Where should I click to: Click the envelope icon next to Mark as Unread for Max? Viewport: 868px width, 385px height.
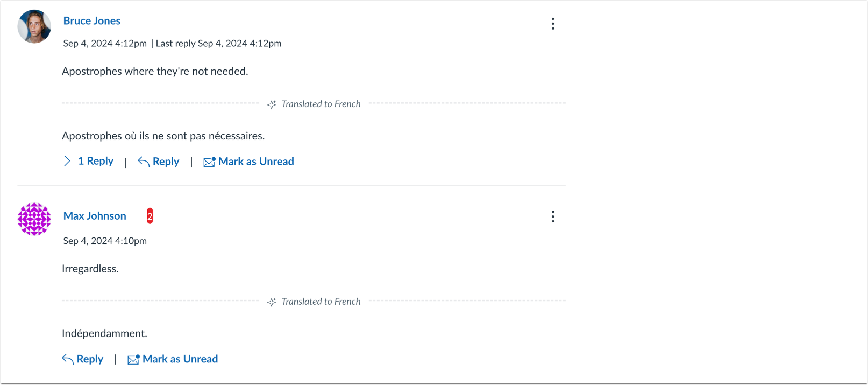(x=132, y=359)
